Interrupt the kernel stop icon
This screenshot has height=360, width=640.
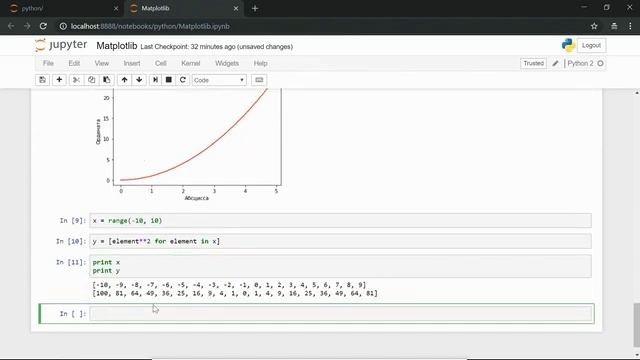click(x=169, y=80)
